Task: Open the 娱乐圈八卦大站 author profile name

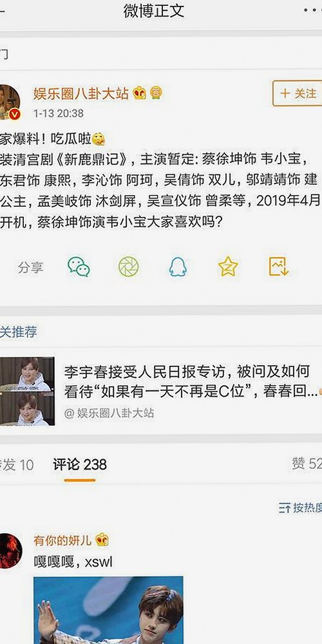Action: pos(81,93)
